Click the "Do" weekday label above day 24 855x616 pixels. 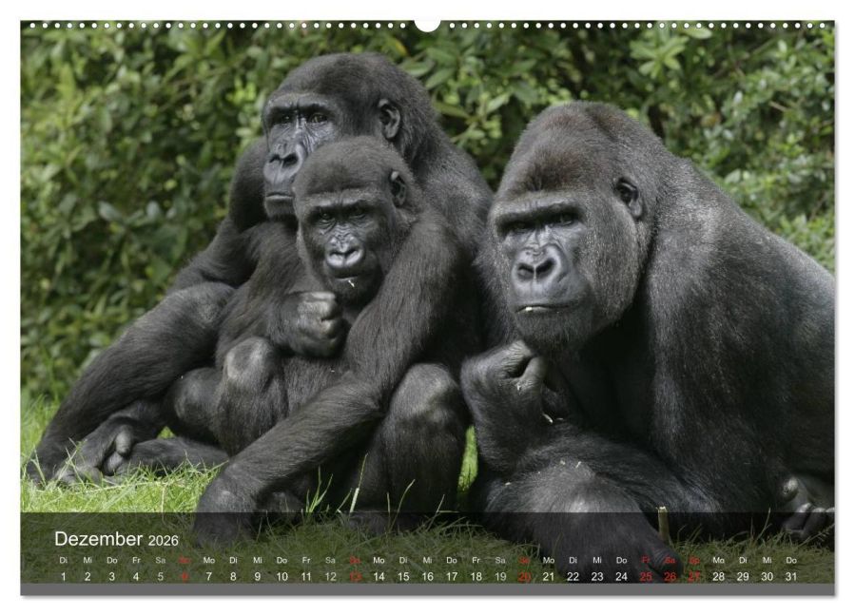coord(622,560)
